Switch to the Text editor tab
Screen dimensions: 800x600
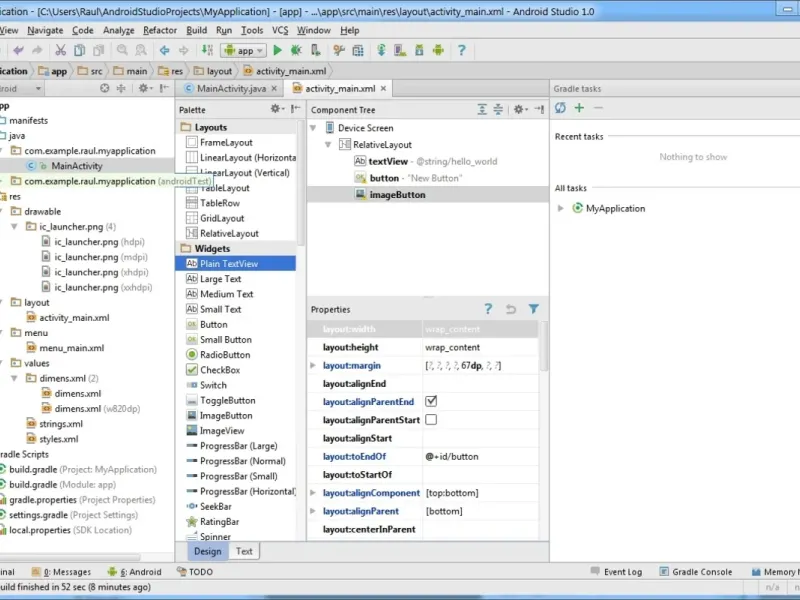[243, 551]
